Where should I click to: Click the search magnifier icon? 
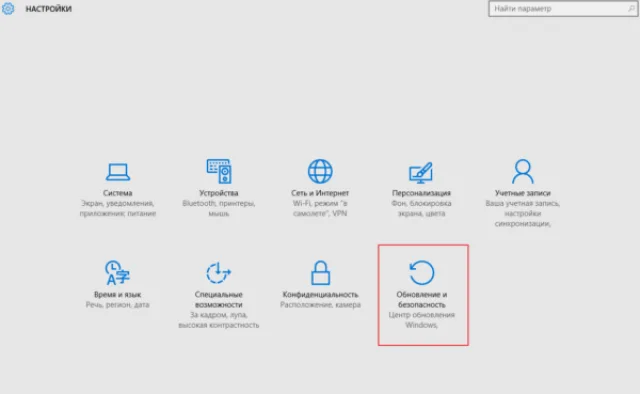coord(631,9)
